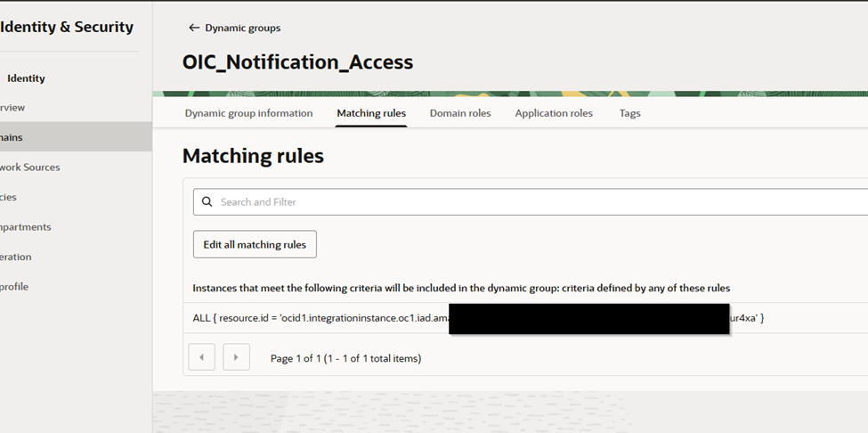
Task: Go to next page of matching rules
Action: [x=235, y=357]
